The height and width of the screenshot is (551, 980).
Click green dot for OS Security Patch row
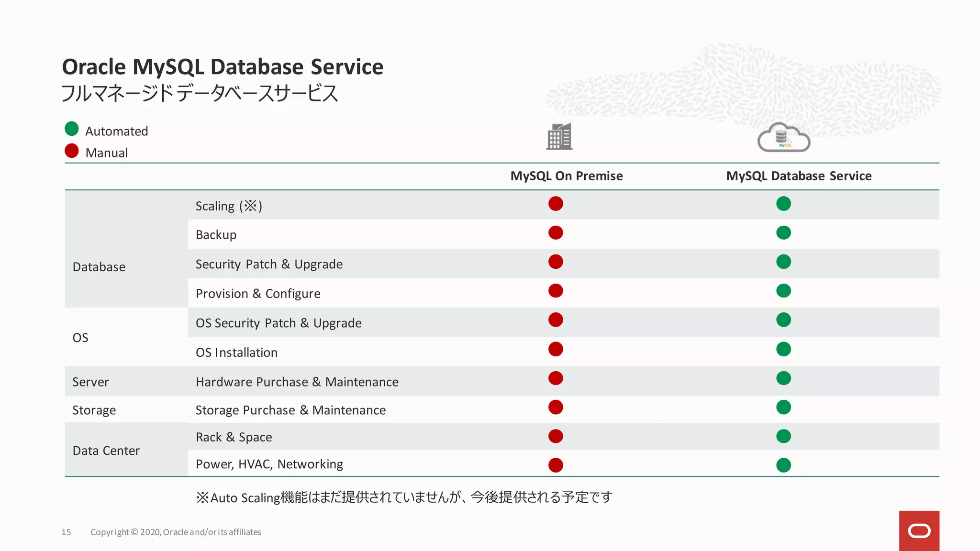pyautogui.click(x=783, y=320)
